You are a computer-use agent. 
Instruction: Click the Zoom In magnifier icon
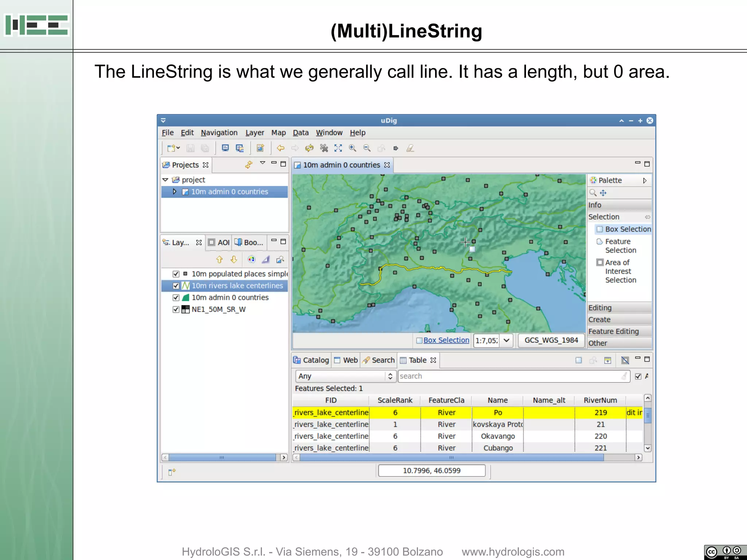(x=352, y=148)
